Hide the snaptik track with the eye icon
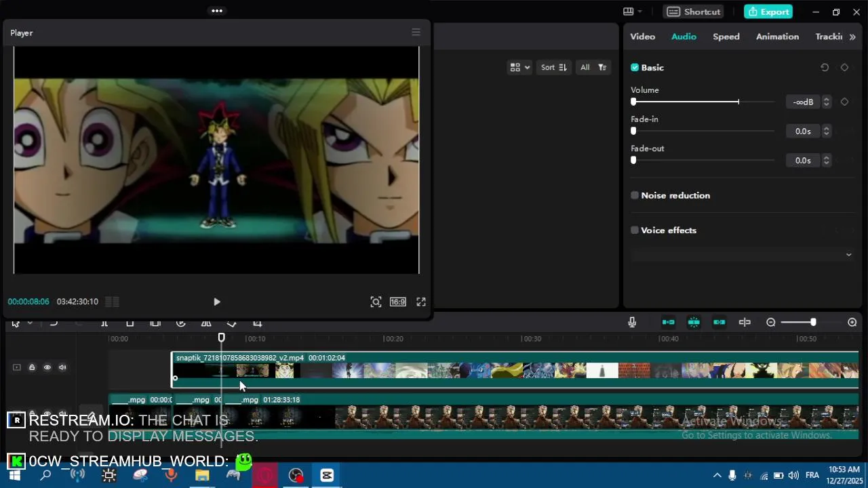This screenshot has height=488, width=868. pos(47,367)
